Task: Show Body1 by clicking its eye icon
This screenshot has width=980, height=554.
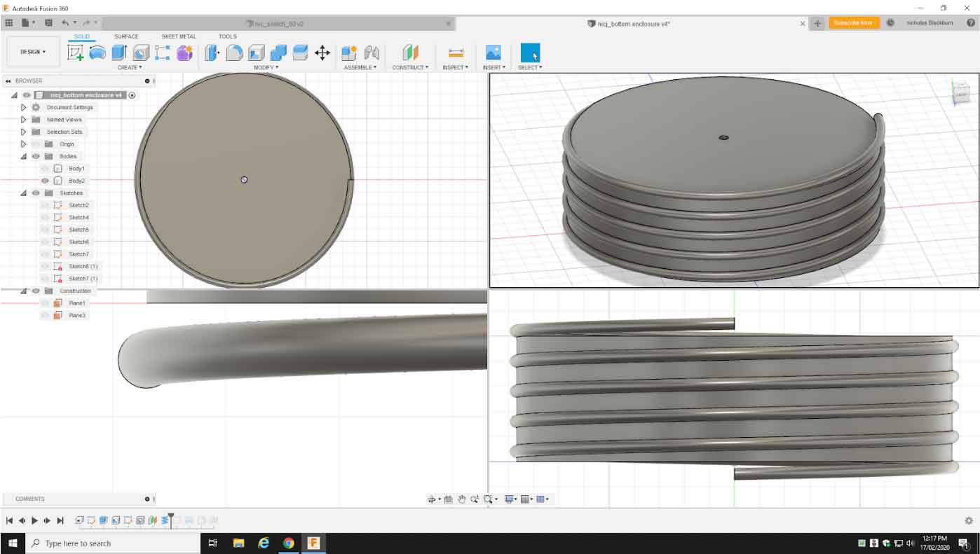Action: pyautogui.click(x=45, y=169)
